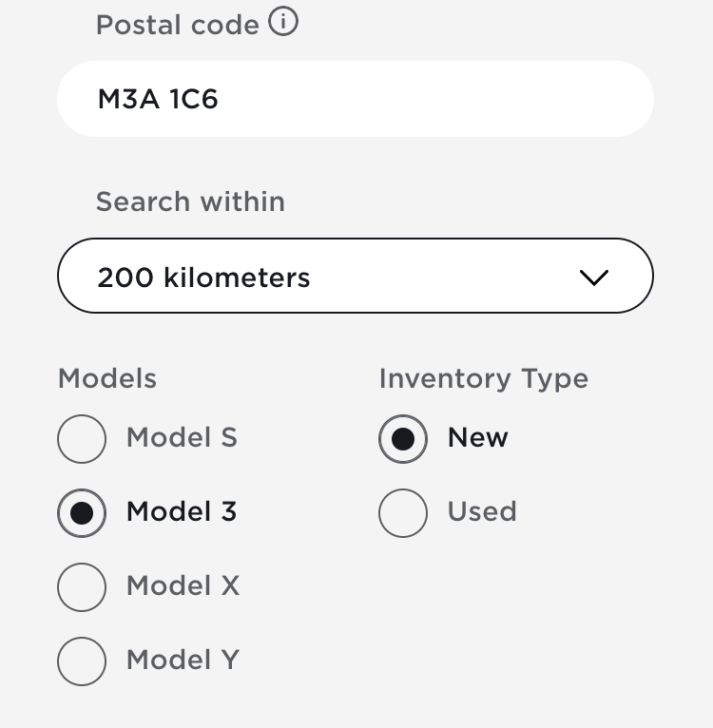Switch to the Used inventory radio circle
Screen dimensions: 713x728
[403, 513]
